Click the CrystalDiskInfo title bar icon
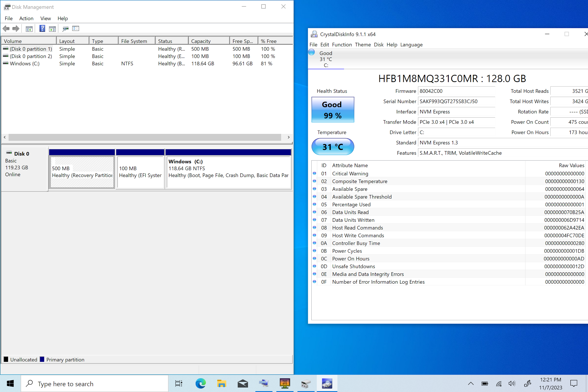Viewport: 588px width, 392px height. pyautogui.click(x=314, y=34)
